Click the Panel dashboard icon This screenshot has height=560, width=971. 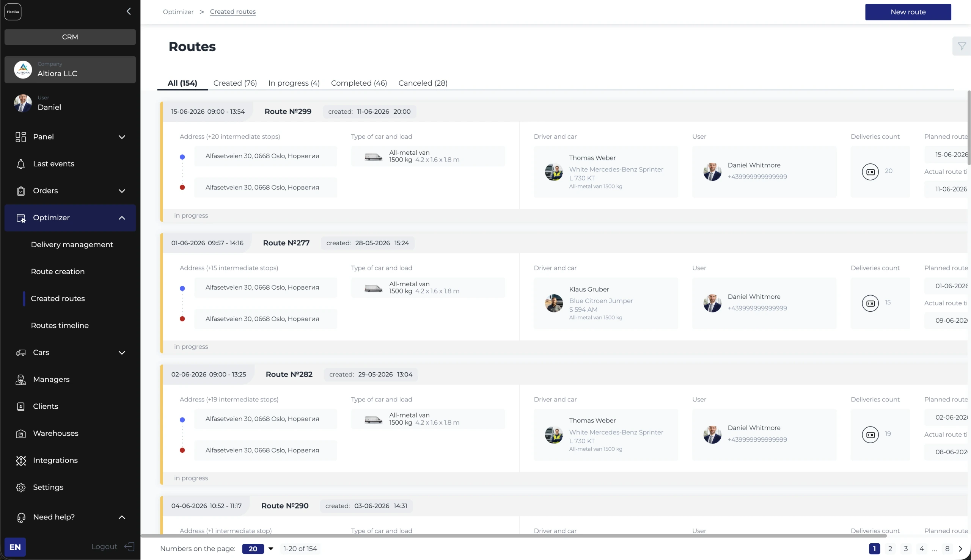click(21, 137)
